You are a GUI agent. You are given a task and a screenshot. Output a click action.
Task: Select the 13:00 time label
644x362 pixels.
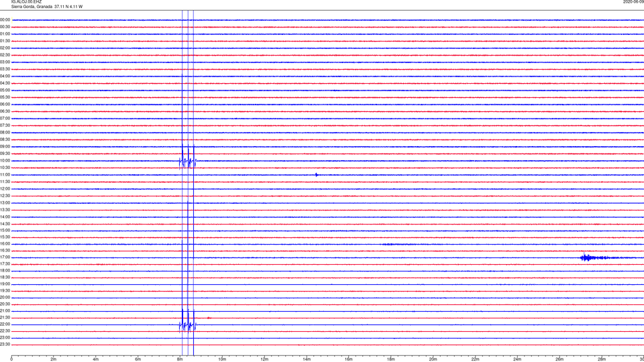5,202
